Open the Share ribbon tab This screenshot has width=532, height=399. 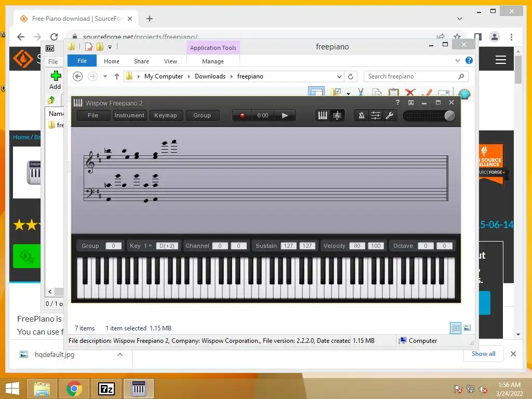point(141,61)
